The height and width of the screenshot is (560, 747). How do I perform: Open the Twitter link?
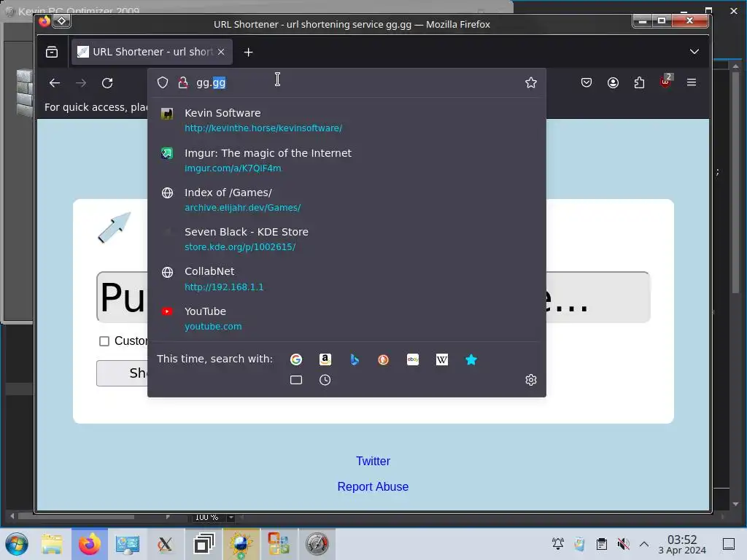tap(373, 461)
